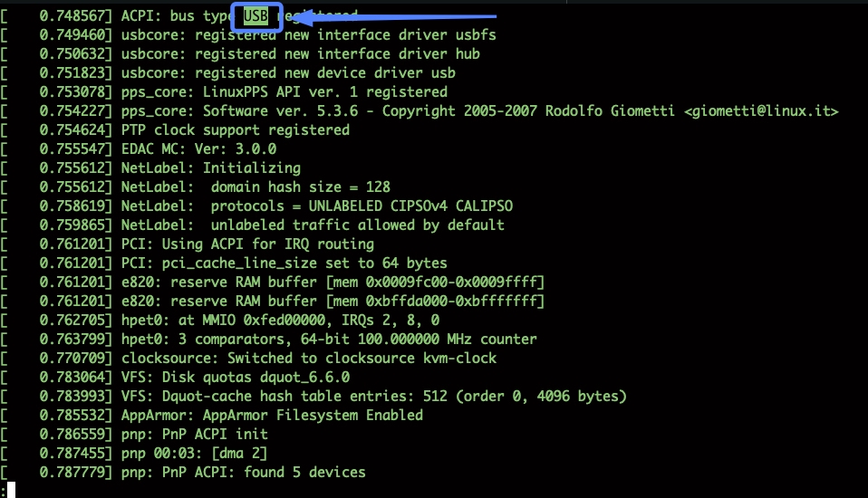Click the 'EDAC MC: Ver: 3.0.0' text
868x498 pixels.
(x=198, y=148)
